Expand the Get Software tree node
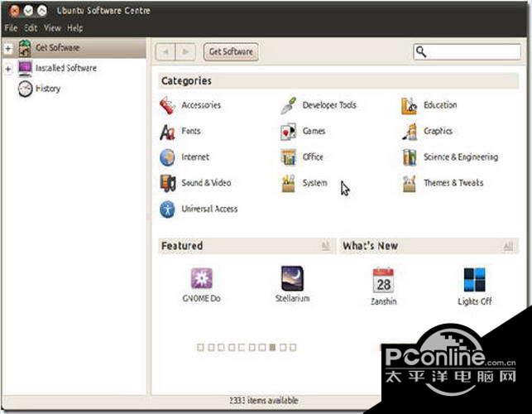 8,48
